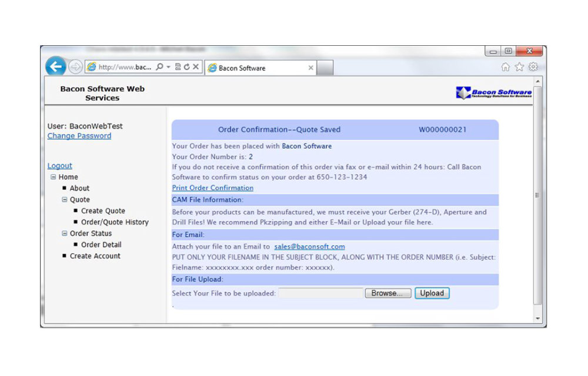Maximize the browser window
Viewport: 588px width, 376px height.
[508, 51]
